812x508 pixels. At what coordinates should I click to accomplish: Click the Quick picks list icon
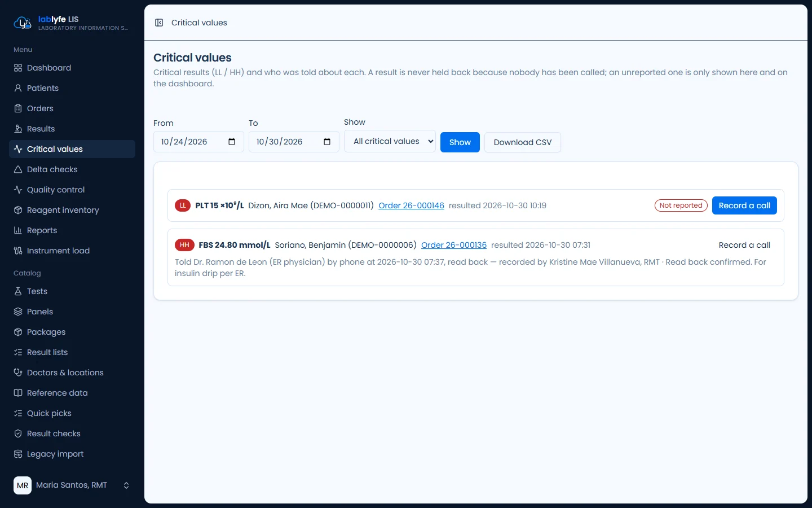point(18,413)
